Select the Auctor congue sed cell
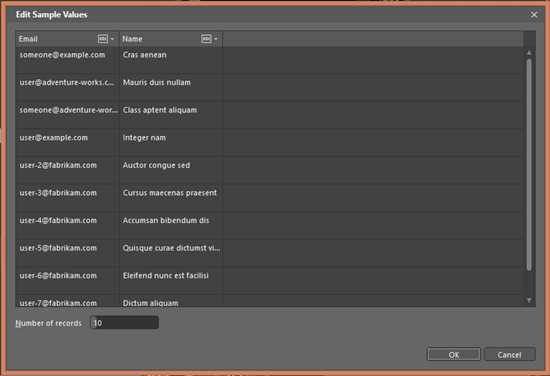This screenshot has width=550, height=376. (x=170, y=170)
